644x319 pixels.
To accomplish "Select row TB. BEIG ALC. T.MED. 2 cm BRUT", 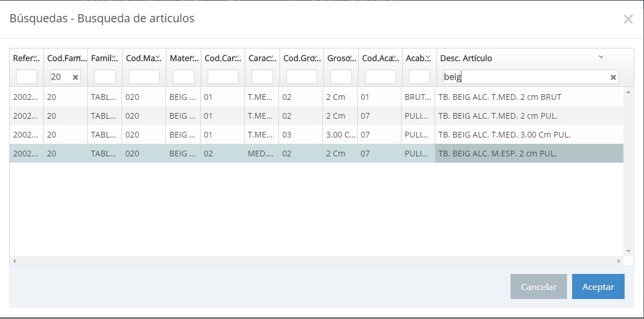I will pyautogui.click(x=316, y=98).
